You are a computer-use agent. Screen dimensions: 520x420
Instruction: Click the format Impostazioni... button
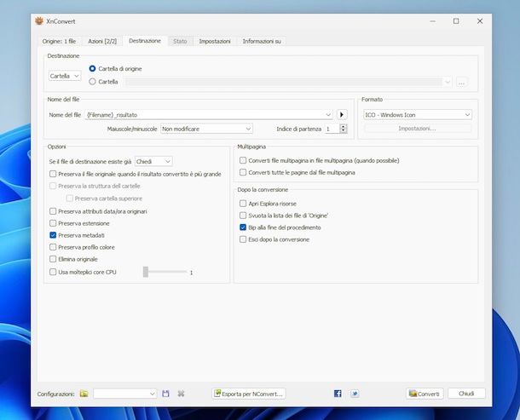click(418, 129)
